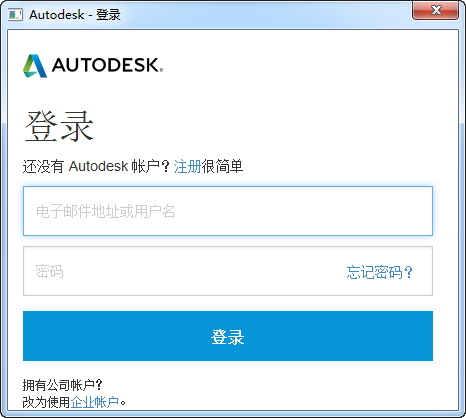Image resolution: width=466 pixels, height=418 pixels.
Task: Click the Autodesk logo icon
Action: [35, 66]
